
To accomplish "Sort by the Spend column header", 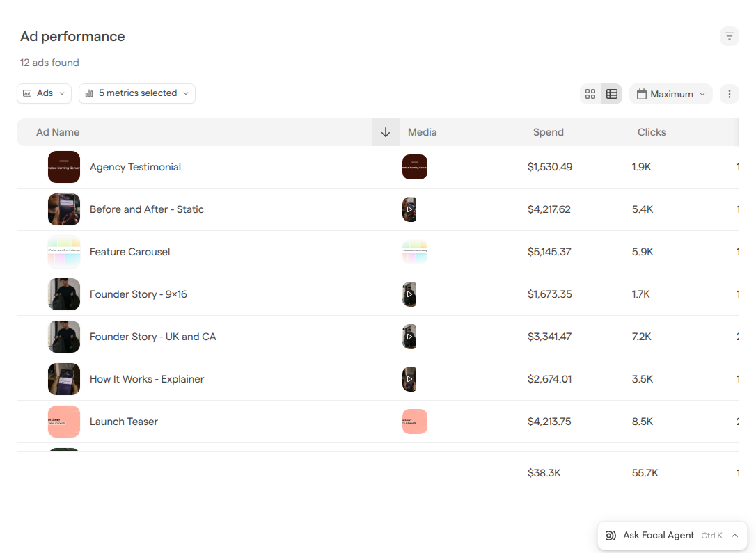I will click(548, 132).
